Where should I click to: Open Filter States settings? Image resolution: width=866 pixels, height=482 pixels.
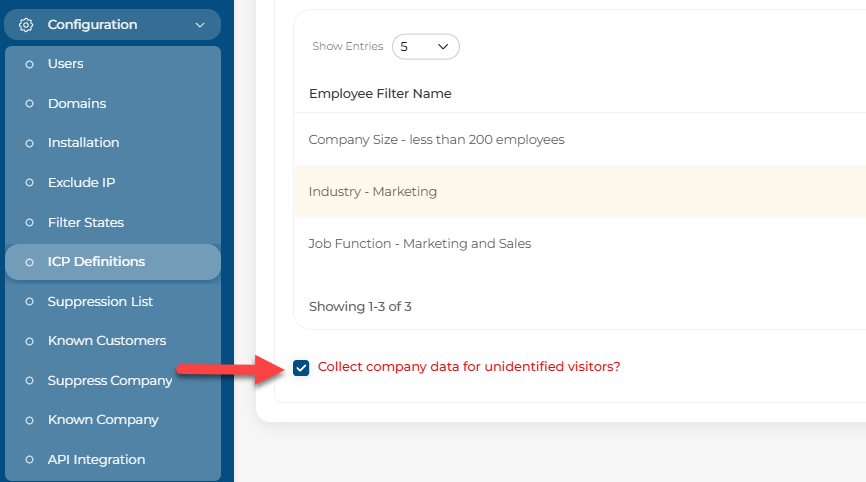tap(86, 223)
